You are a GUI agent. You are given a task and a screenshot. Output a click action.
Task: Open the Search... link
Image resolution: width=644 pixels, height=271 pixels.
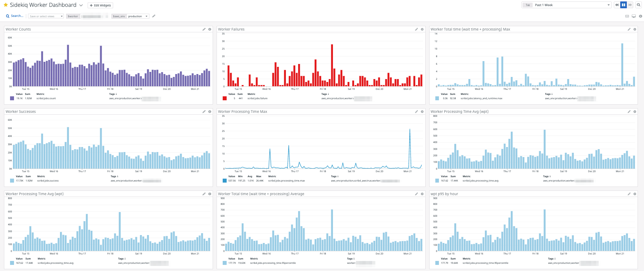tap(15, 16)
